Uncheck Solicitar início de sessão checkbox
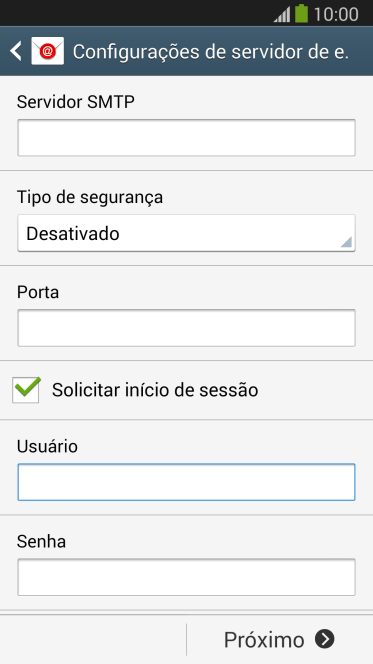The image size is (373, 664). [x=26, y=390]
